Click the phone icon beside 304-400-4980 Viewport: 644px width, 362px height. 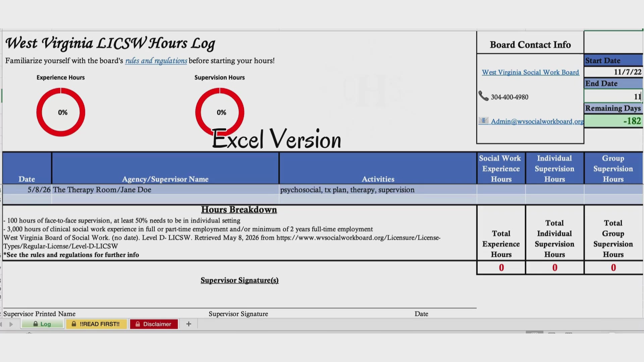[483, 96]
